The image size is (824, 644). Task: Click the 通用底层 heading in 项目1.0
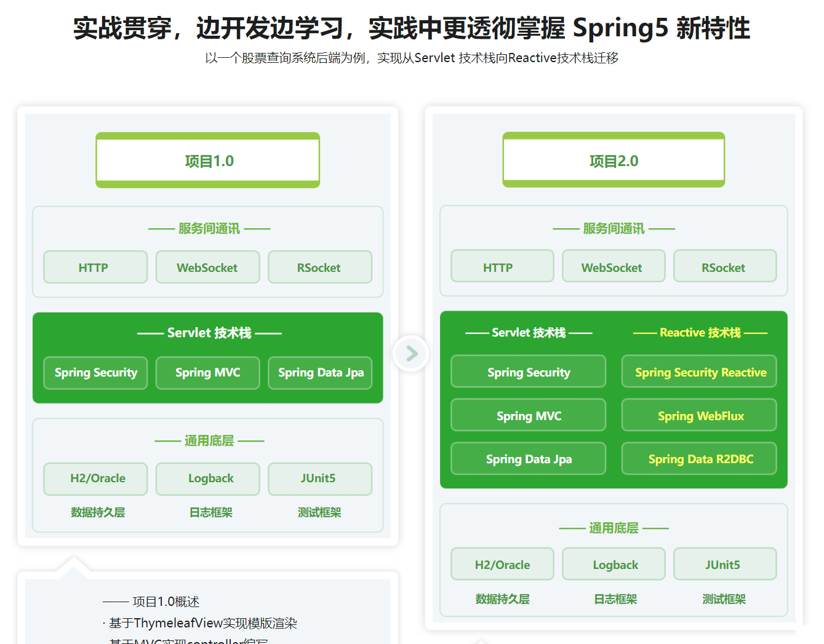(209, 441)
